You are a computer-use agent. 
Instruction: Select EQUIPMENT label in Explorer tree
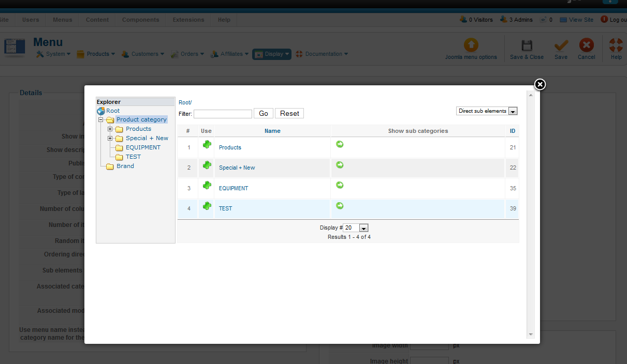point(143,147)
